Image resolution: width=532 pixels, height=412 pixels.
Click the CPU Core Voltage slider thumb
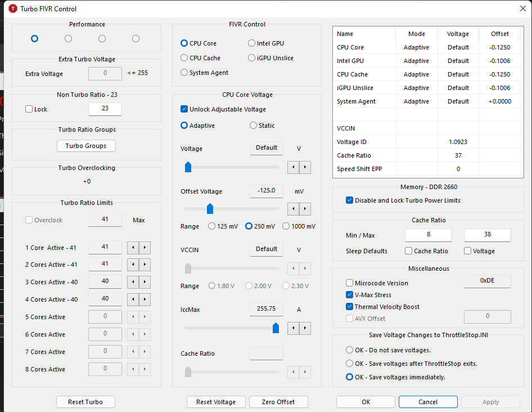(188, 167)
